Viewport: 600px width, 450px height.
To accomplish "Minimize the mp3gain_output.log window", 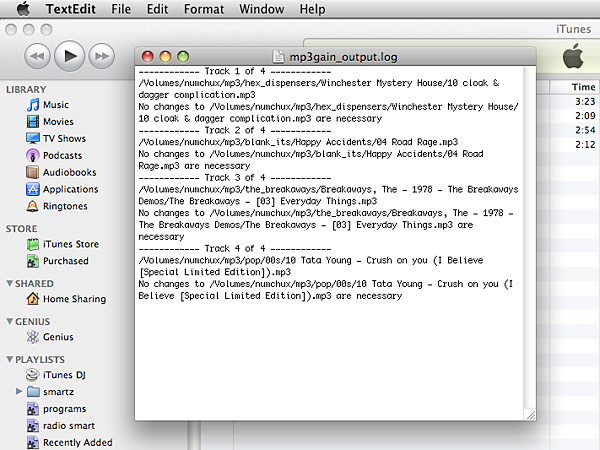I will coord(165,57).
